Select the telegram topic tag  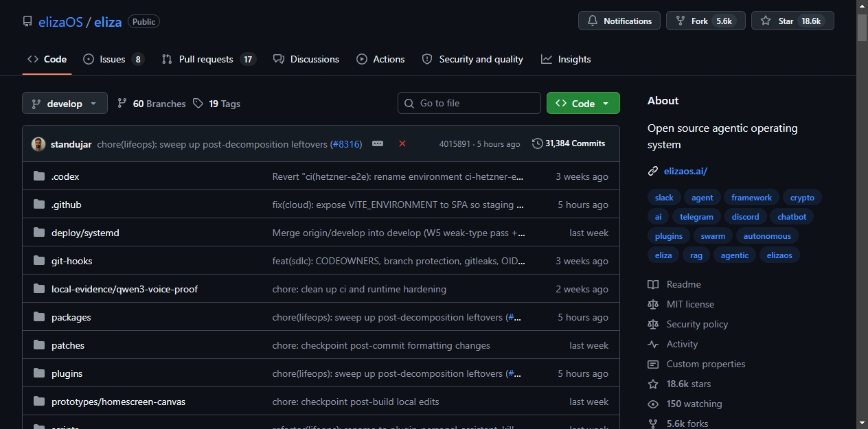[x=696, y=217]
